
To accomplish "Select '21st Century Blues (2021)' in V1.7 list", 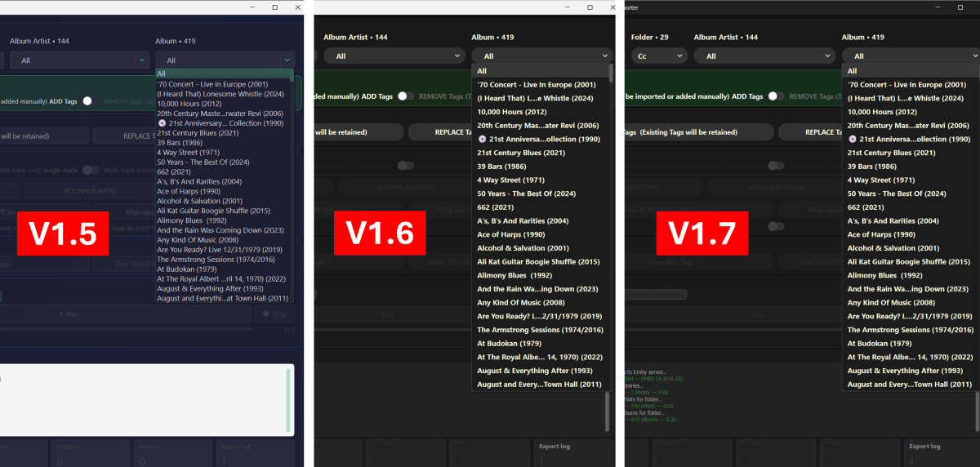I will (911, 153).
